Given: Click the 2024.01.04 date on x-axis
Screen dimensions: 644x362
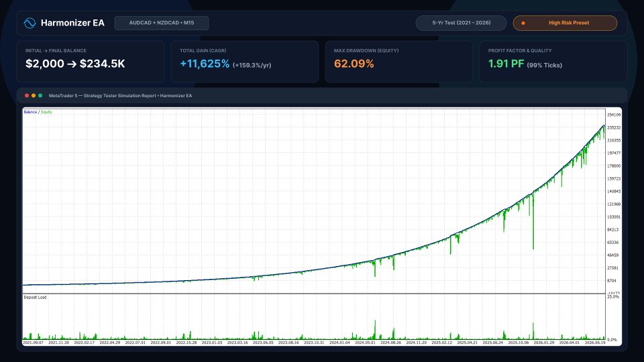Looking at the screenshot, I should 339,343.
